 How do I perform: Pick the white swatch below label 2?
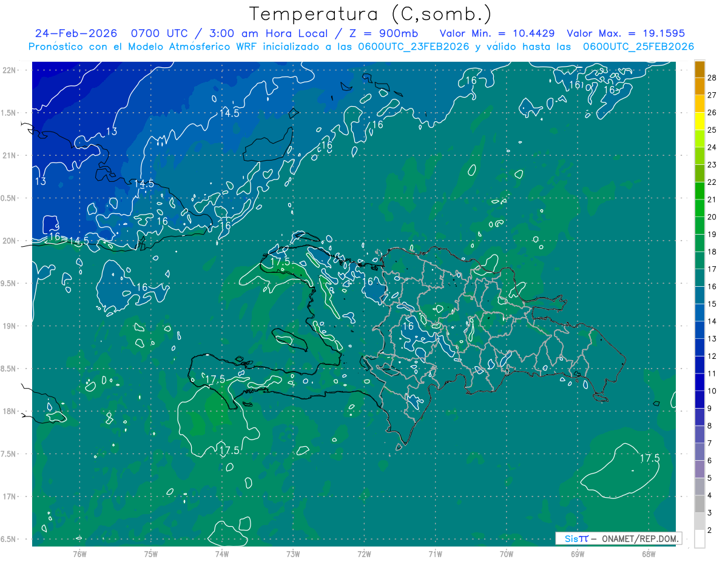pos(699,539)
